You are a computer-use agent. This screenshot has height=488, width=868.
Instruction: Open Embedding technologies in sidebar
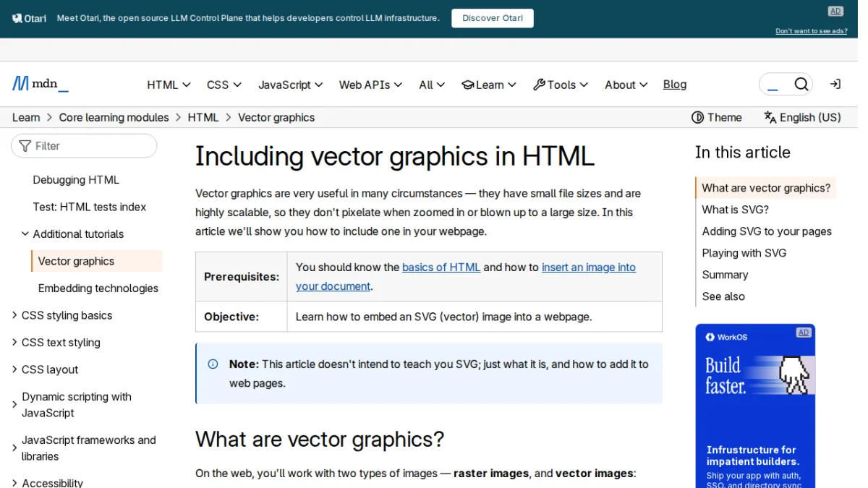coord(98,288)
